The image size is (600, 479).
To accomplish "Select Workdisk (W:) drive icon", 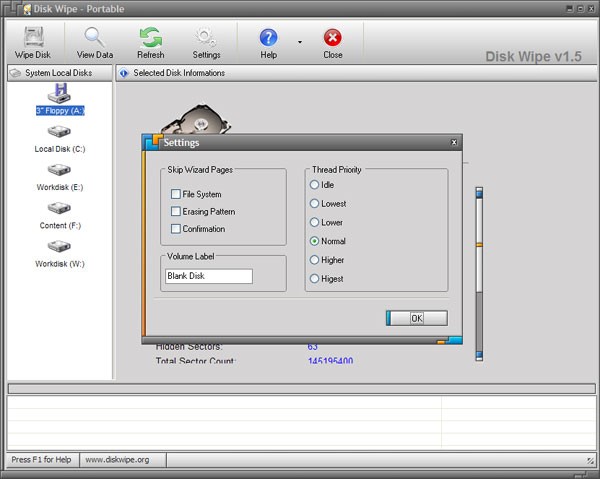I will [x=59, y=246].
